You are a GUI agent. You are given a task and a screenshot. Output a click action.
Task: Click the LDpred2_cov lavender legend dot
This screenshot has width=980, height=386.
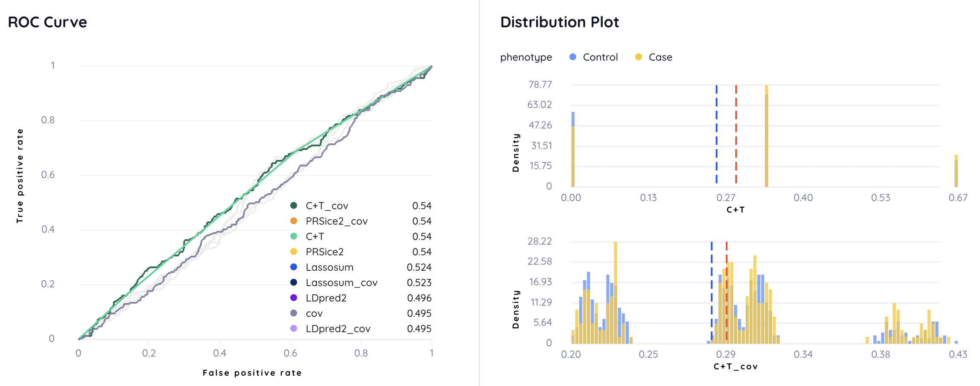tap(294, 328)
